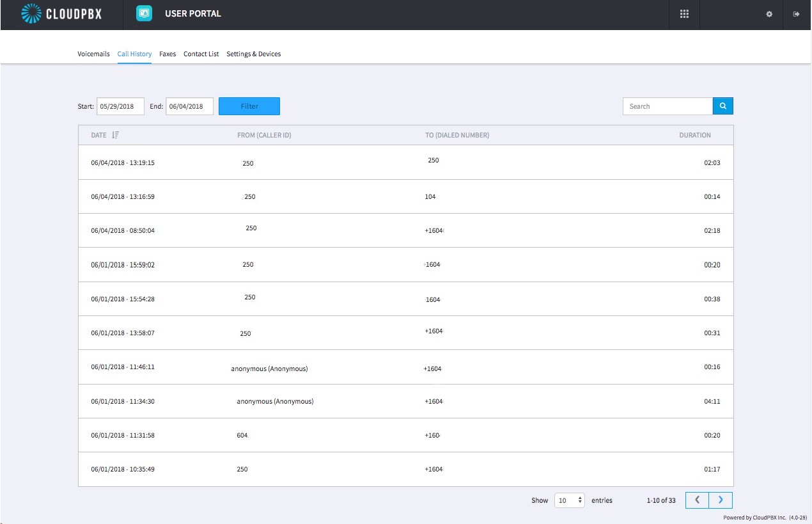The image size is (812, 524).
Task: Click anonymous caller in 11:46:11 row
Action: click(269, 369)
